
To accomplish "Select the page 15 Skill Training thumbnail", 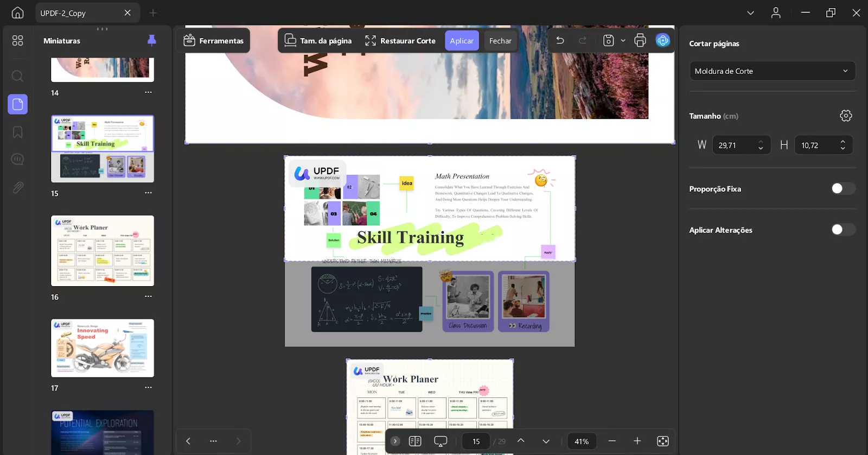I will click(103, 149).
